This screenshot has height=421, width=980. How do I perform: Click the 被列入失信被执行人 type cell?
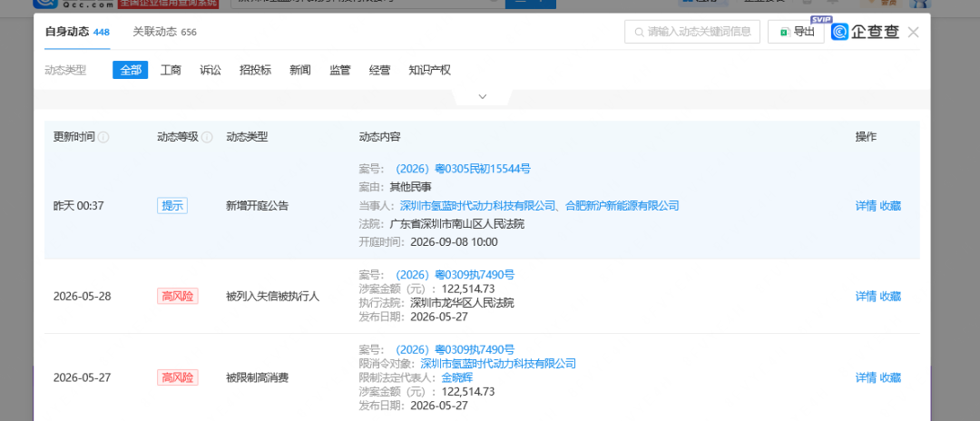tap(272, 296)
